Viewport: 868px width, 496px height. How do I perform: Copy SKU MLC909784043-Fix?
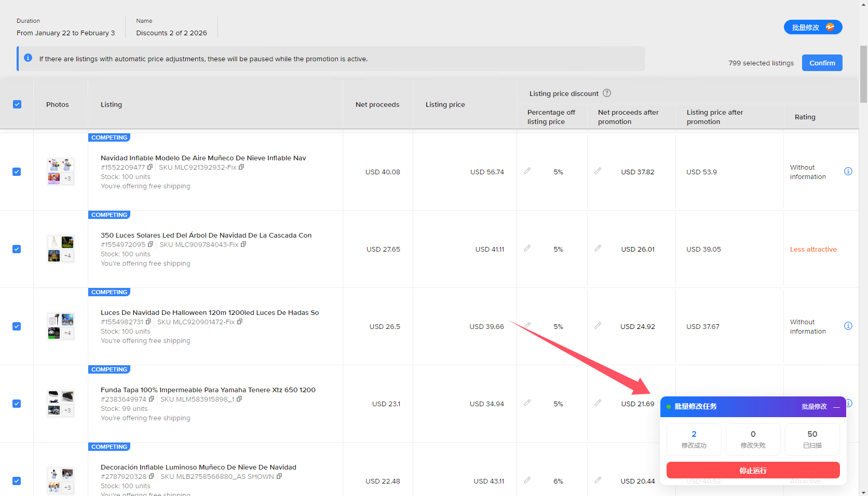pos(243,244)
